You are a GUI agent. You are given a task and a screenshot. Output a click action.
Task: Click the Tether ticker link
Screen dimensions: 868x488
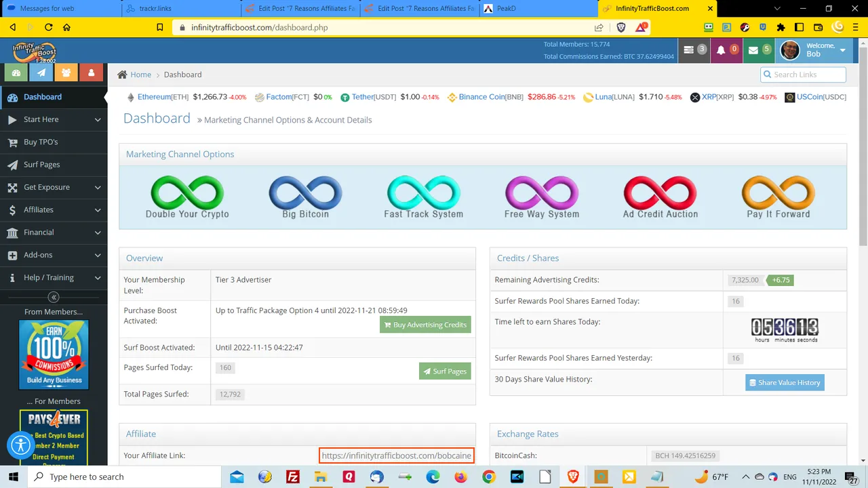click(363, 97)
